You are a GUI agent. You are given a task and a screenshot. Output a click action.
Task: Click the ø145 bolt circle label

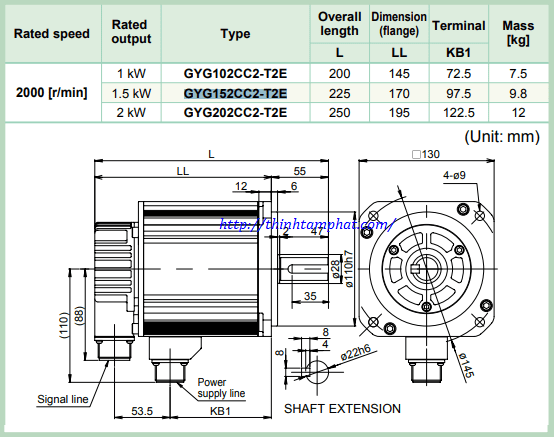pos(467,365)
